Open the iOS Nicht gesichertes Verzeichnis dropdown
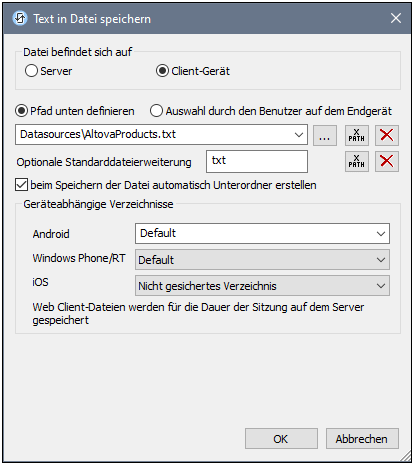Image resolution: width=414 pixels, height=465 pixels. click(x=262, y=286)
